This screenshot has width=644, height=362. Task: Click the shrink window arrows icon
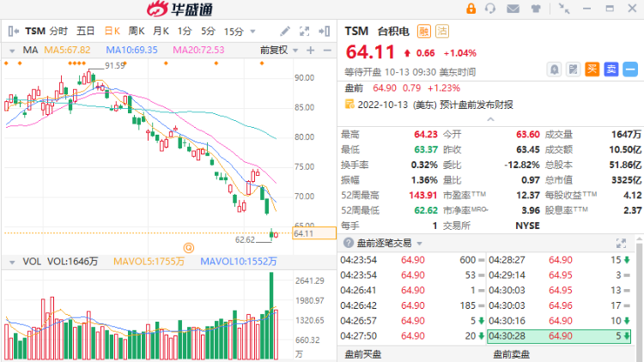564,9
